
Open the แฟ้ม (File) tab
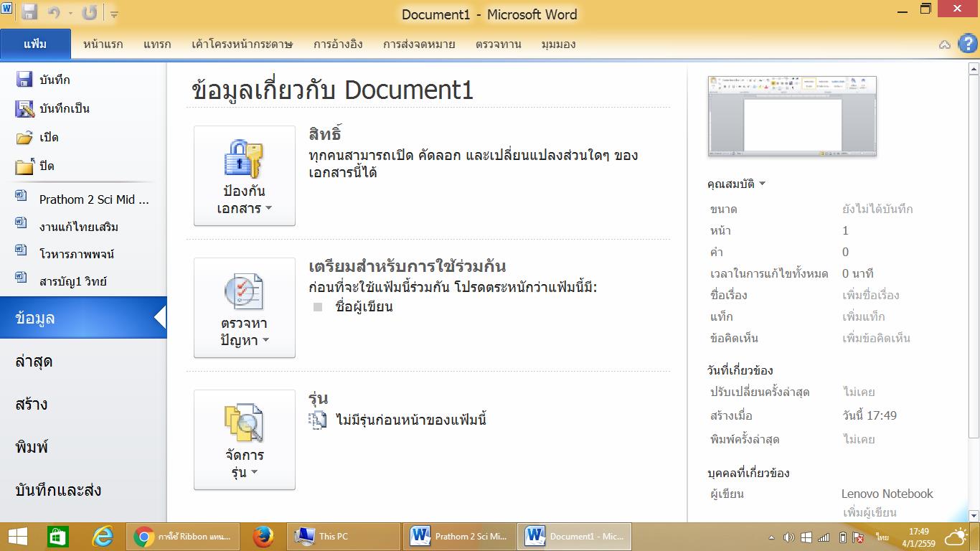35,44
